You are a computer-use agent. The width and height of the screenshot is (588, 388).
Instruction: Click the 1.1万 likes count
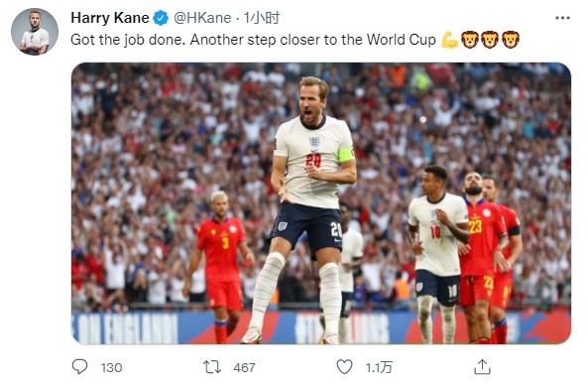(379, 368)
